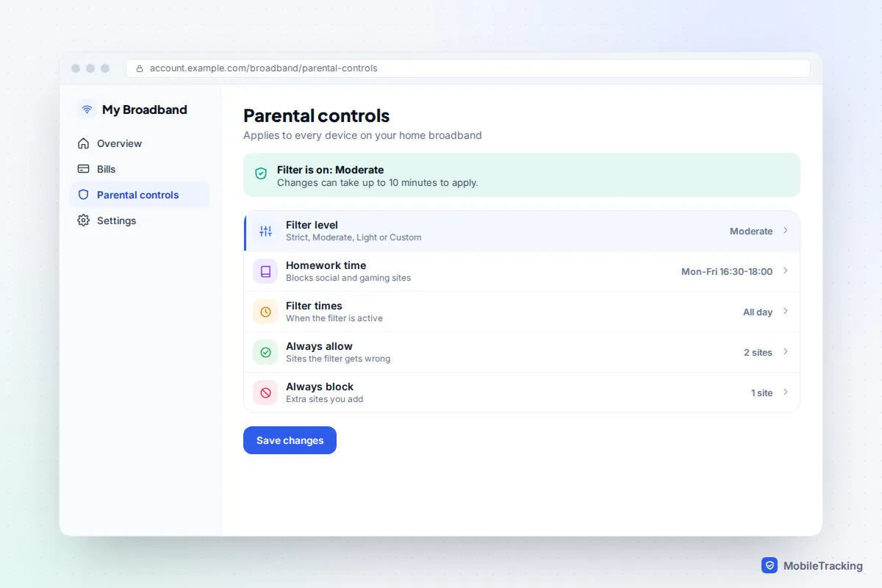Click the Mon-Fri 16:30-18:00 schedule value

pos(727,271)
